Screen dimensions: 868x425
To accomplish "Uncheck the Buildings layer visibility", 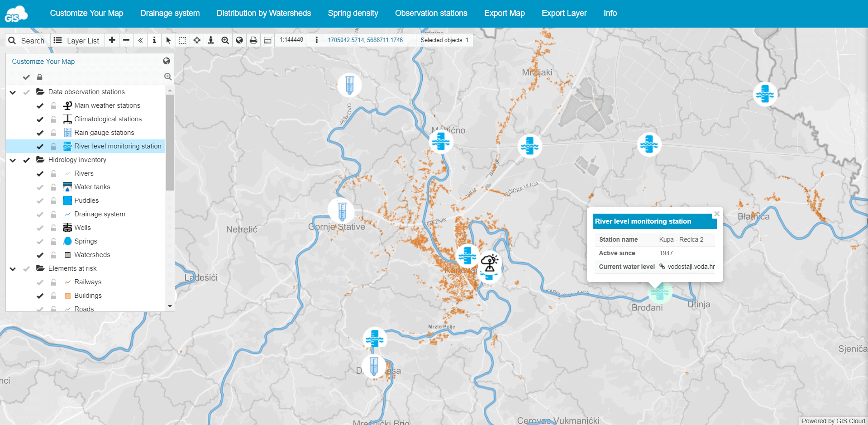I will 40,296.
